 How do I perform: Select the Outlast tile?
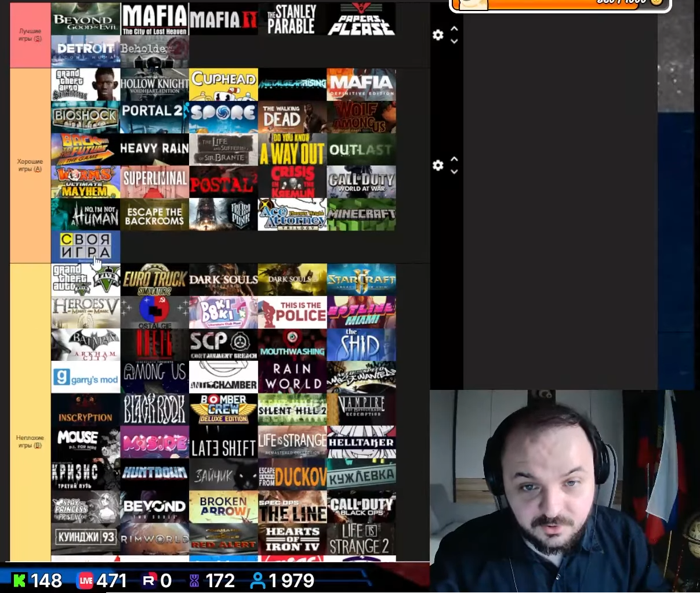click(x=361, y=150)
